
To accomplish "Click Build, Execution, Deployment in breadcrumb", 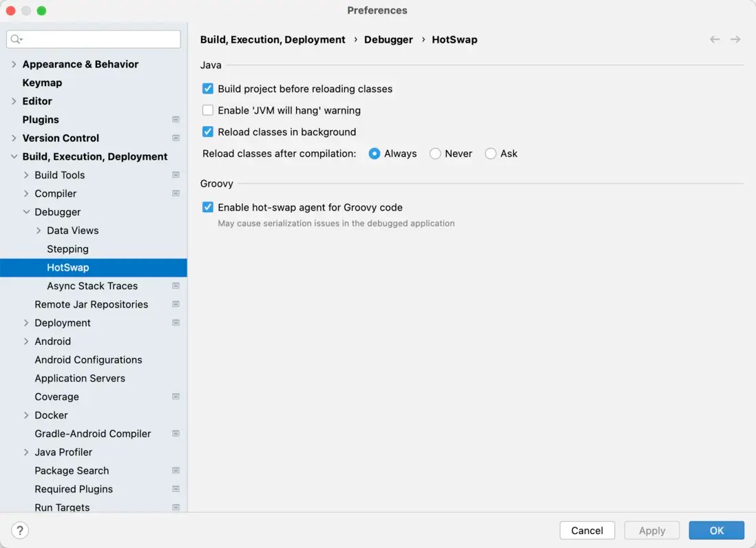I will [273, 39].
